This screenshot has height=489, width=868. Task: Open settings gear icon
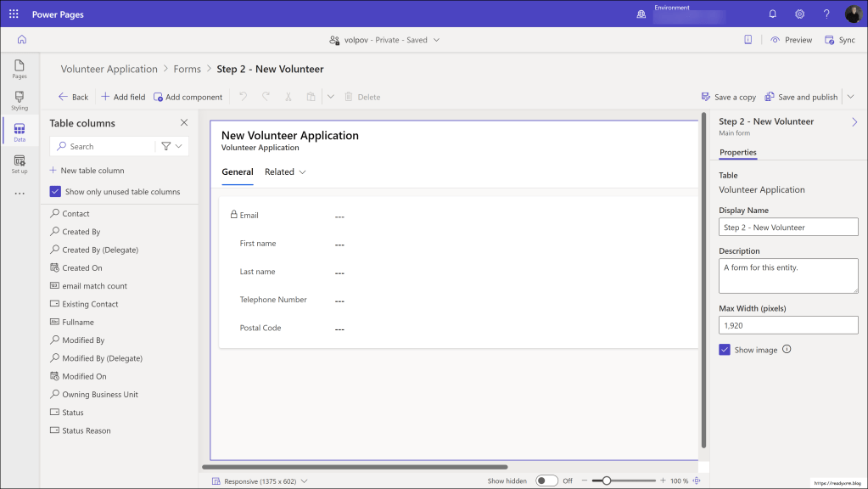click(799, 14)
